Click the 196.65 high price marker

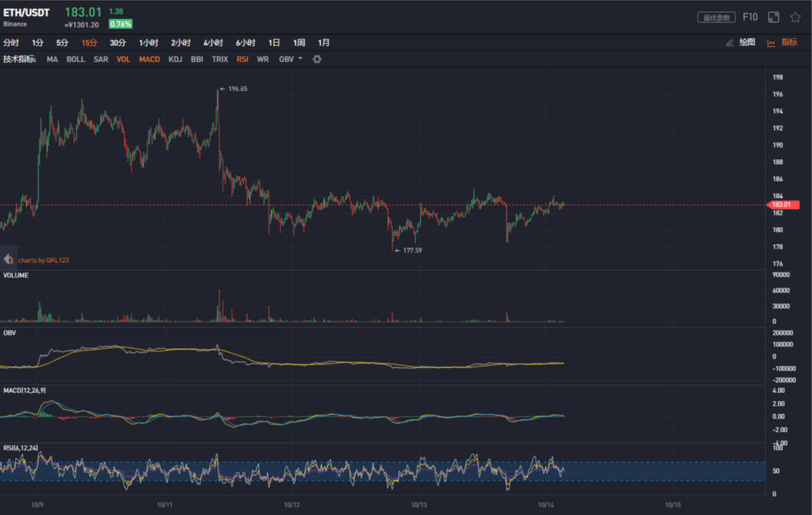point(237,89)
